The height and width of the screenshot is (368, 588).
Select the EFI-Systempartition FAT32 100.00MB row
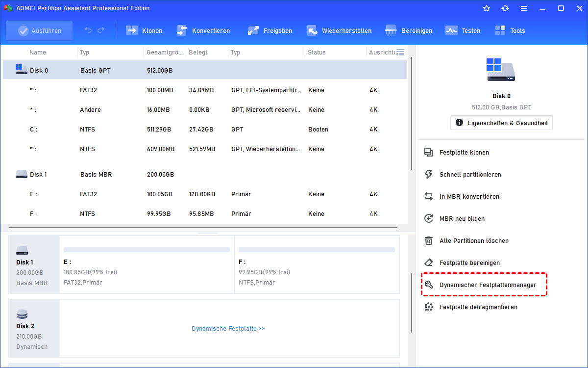point(205,90)
